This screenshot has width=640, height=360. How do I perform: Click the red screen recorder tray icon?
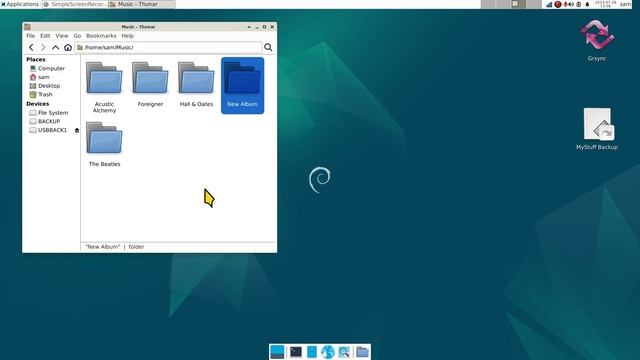pos(558,4)
